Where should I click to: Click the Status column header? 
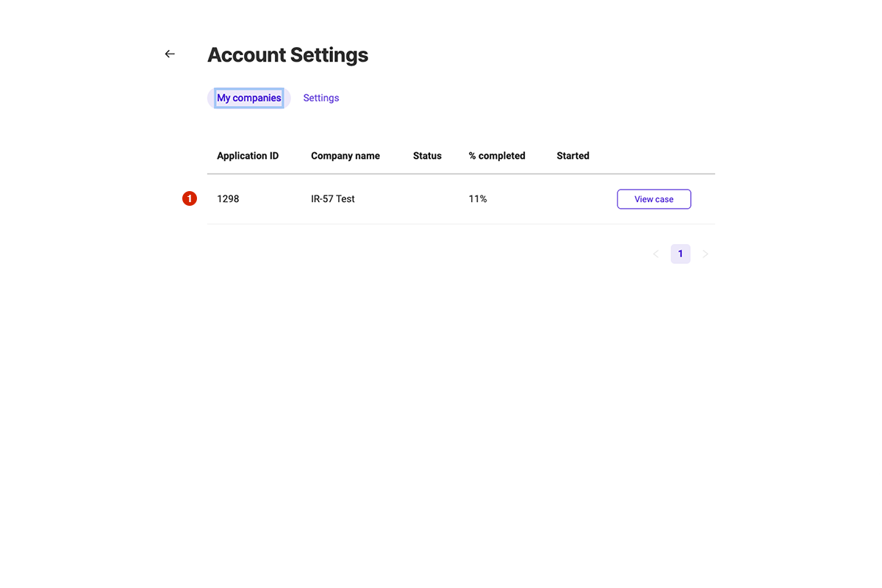pyautogui.click(x=427, y=156)
